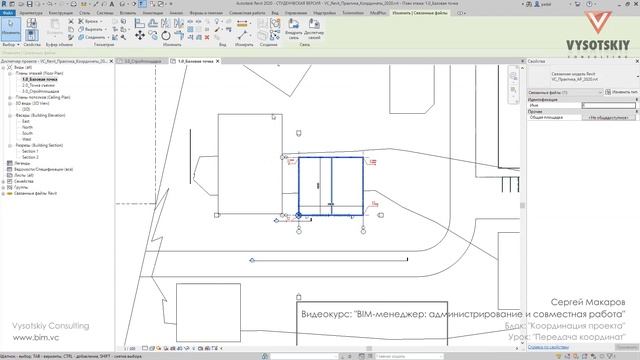Open the South elevation view

click(27, 133)
